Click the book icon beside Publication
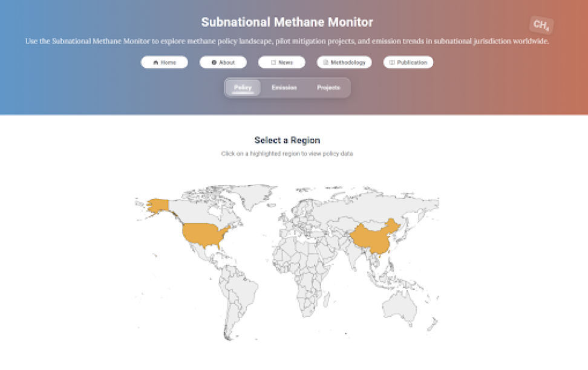Image resolution: width=588 pixels, height=370 pixels. click(x=392, y=63)
